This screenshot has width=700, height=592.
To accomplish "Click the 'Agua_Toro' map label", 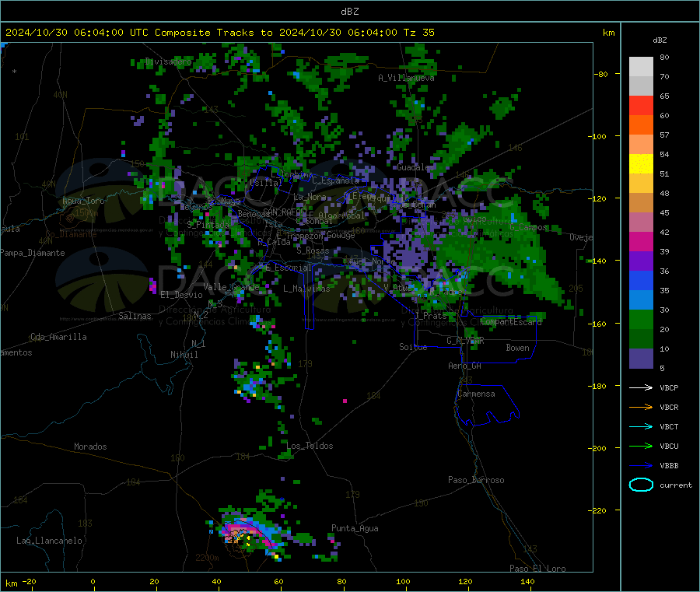I will [x=83, y=201].
